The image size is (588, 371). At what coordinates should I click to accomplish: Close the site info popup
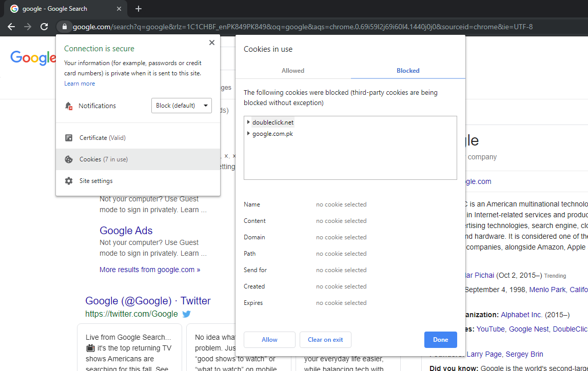click(212, 43)
